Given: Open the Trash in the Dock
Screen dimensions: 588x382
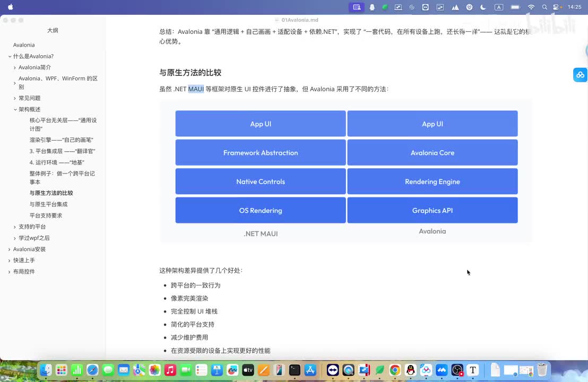Looking at the screenshot, I should pos(542,370).
